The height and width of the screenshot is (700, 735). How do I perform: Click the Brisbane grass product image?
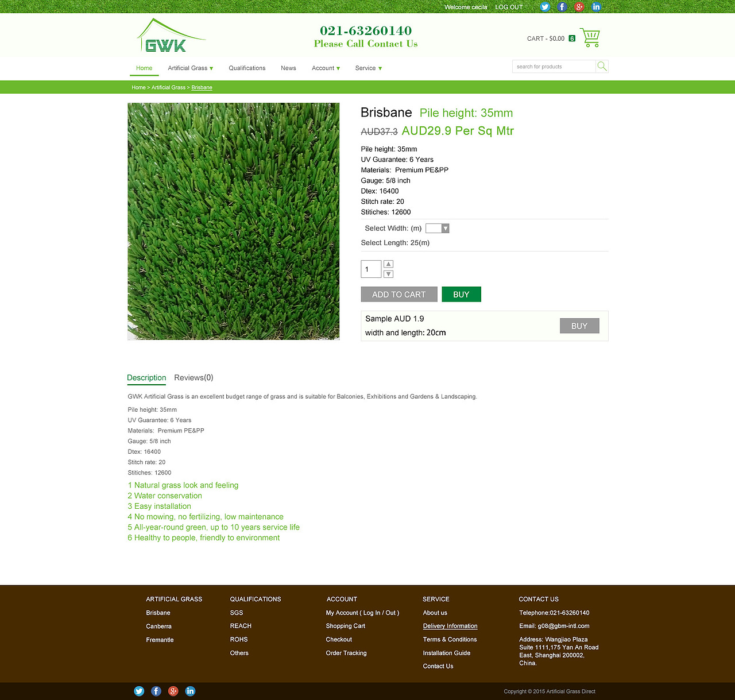click(x=233, y=222)
